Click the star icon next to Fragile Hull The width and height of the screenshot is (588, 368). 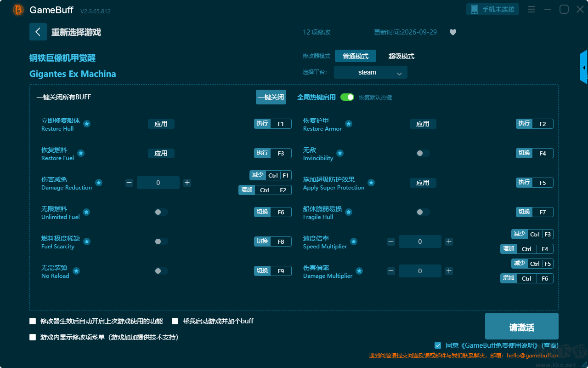349,212
